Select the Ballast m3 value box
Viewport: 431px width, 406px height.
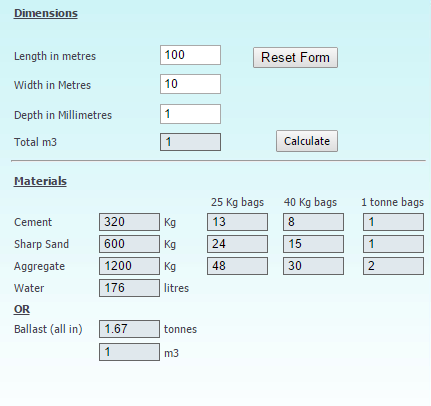(129, 352)
